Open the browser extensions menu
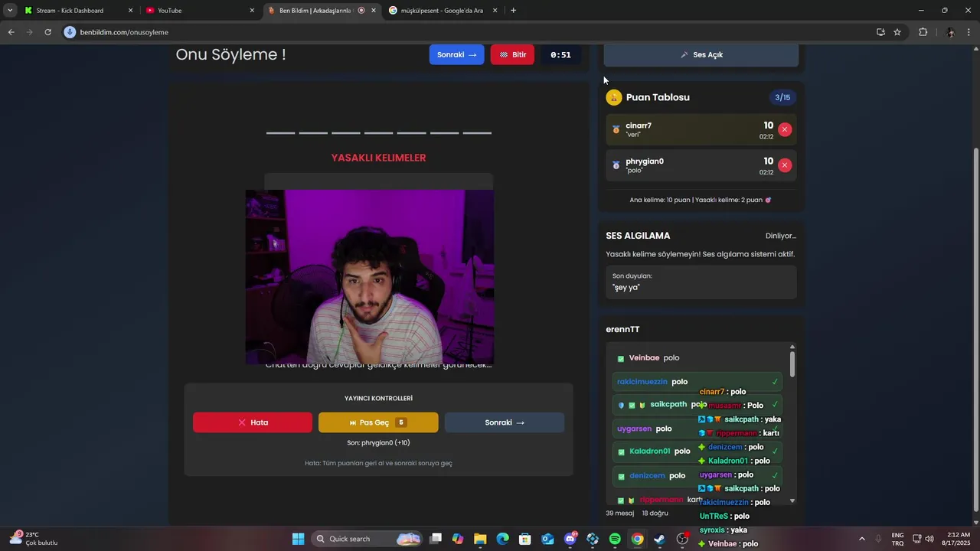The image size is (980, 551). click(x=923, y=32)
